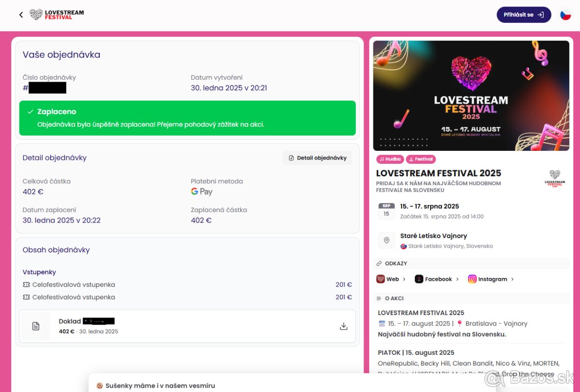
Task: Click the Přihlásit se login button
Action: point(524,15)
